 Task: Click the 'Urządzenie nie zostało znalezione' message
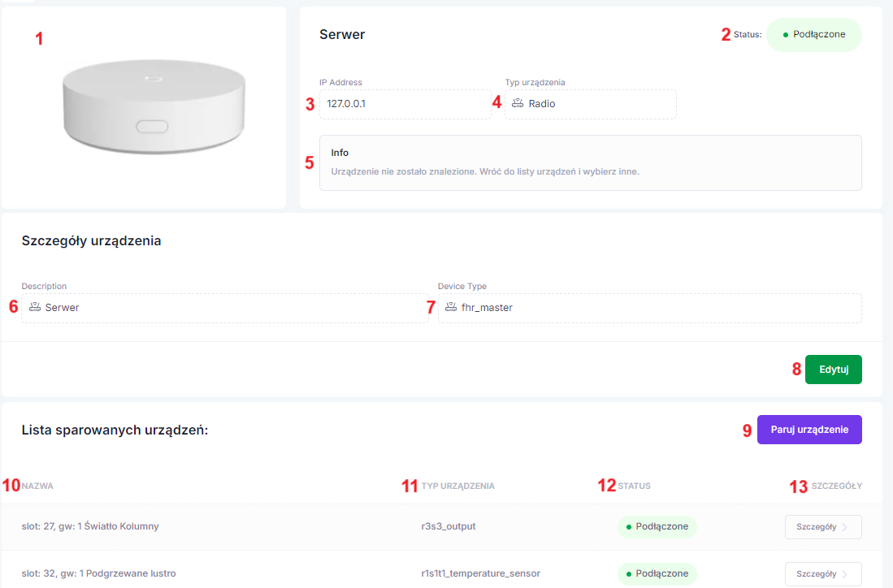(485, 171)
